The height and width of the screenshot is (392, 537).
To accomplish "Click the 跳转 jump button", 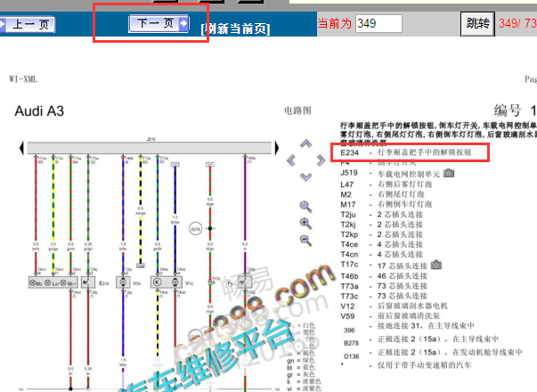I will (477, 24).
